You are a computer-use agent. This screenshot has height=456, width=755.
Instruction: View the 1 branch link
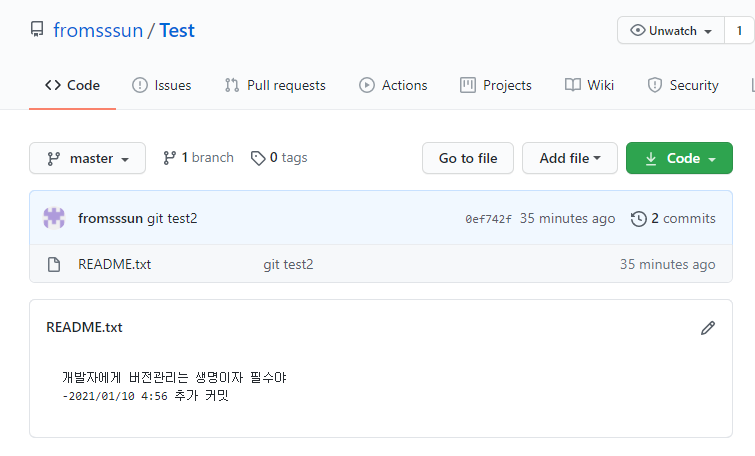point(198,157)
